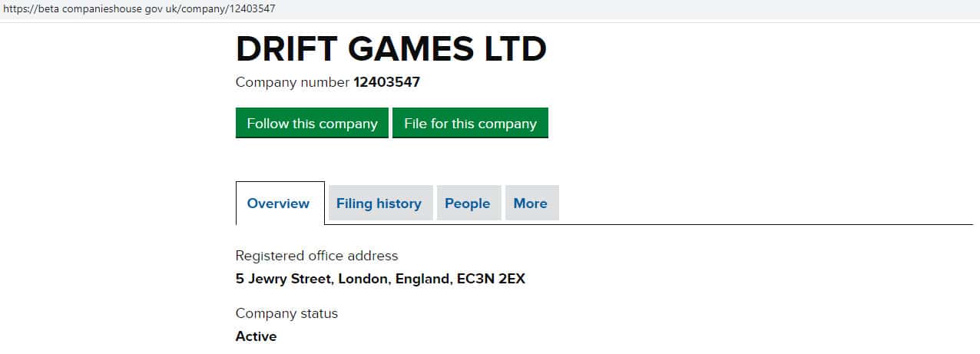This screenshot has height=354, width=980.
Task: Click 5 Jewry Street in the address
Action: click(283, 279)
